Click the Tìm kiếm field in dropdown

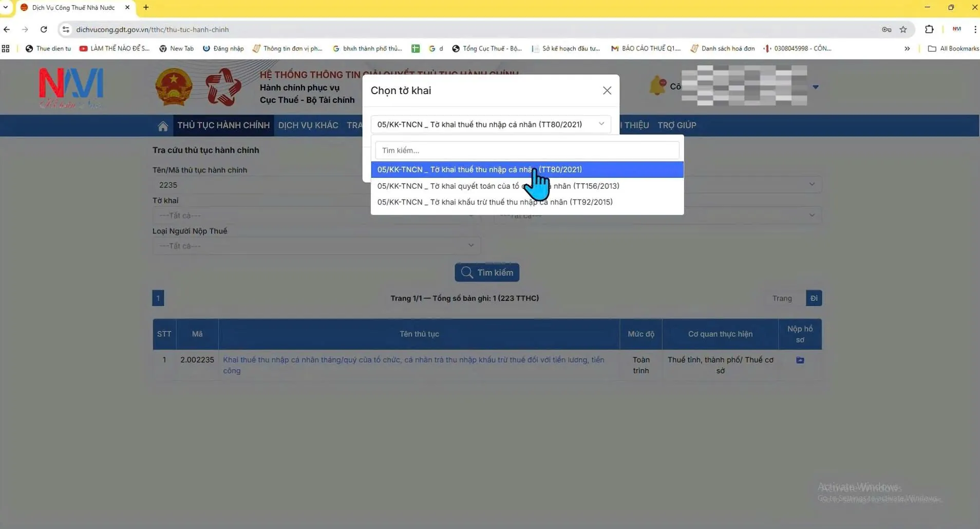click(x=526, y=151)
